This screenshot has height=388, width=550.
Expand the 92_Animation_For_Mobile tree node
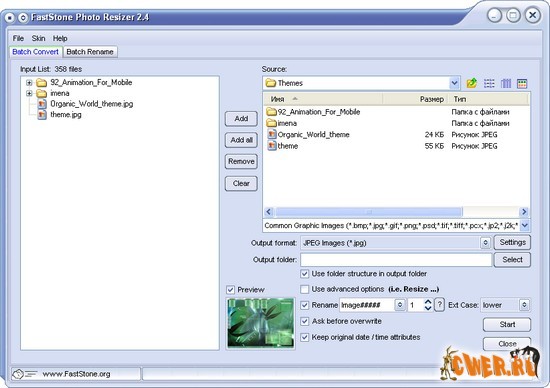[x=29, y=83]
